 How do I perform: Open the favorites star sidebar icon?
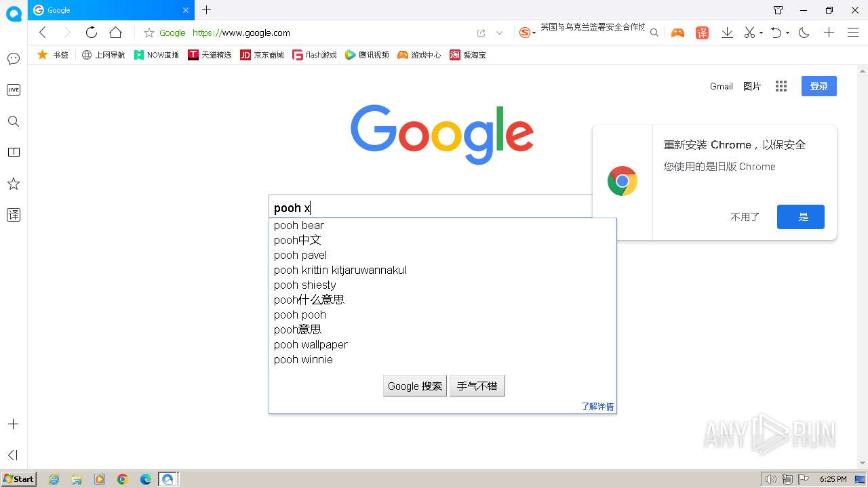pyautogui.click(x=14, y=184)
